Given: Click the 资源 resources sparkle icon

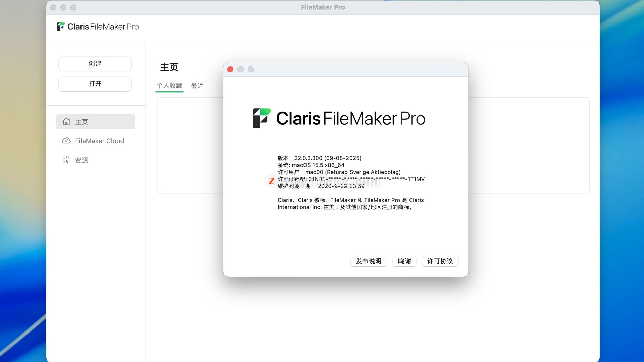Looking at the screenshot, I should pyautogui.click(x=66, y=160).
